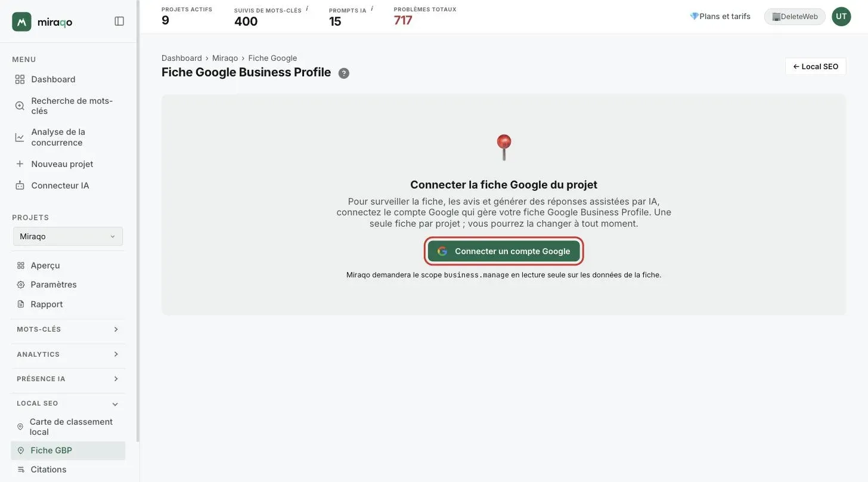This screenshot has width=868, height=482.
Task: Click the Fiche Google Business Profile title
Action: pyautogui.click(x=246, y=72)
